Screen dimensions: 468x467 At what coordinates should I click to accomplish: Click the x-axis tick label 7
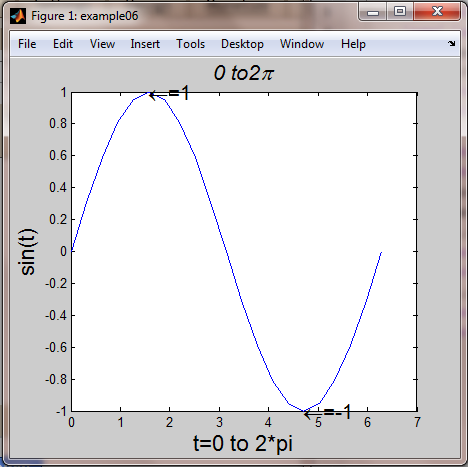[417, 423]
